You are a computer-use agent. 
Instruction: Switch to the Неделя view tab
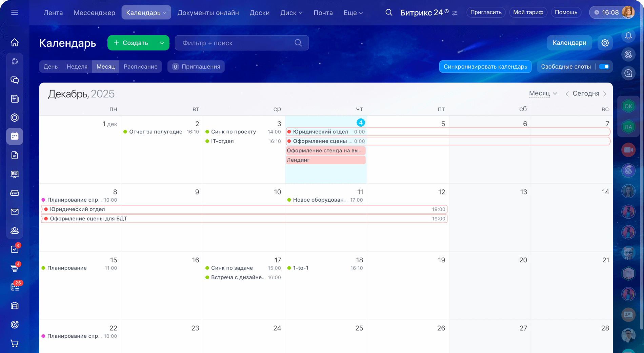pos(77,67)
